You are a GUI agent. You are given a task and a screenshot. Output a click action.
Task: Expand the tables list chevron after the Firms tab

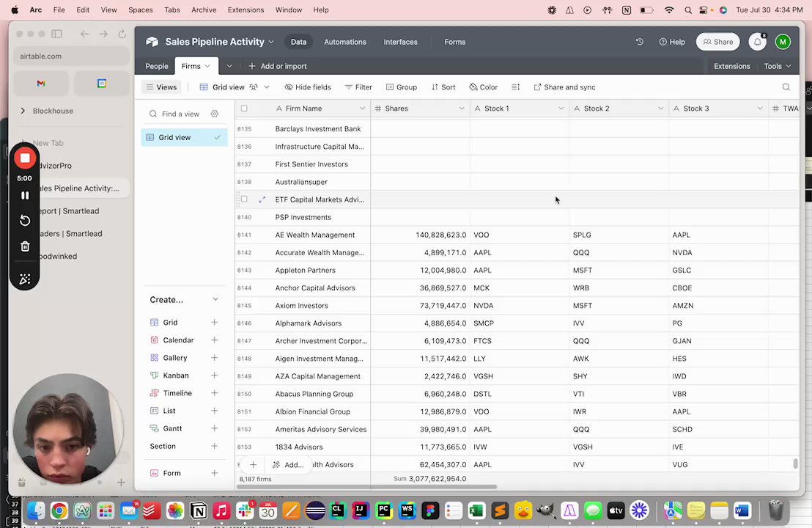click(229, 66)
